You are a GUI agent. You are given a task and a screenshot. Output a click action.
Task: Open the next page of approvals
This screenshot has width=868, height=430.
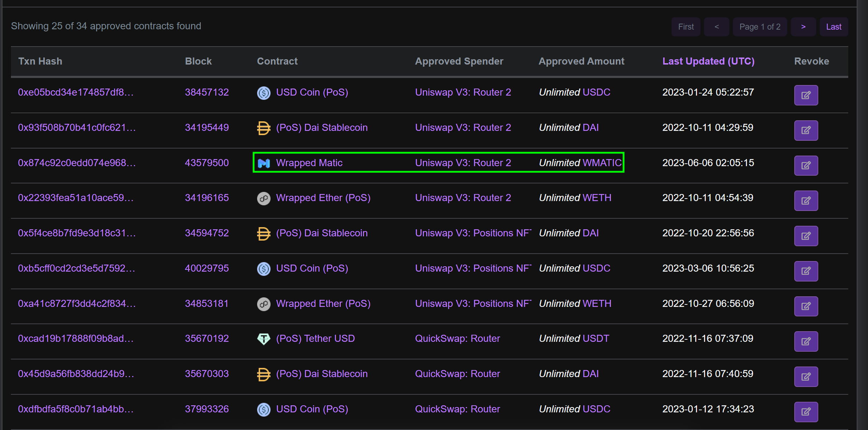tap(803, 26)
